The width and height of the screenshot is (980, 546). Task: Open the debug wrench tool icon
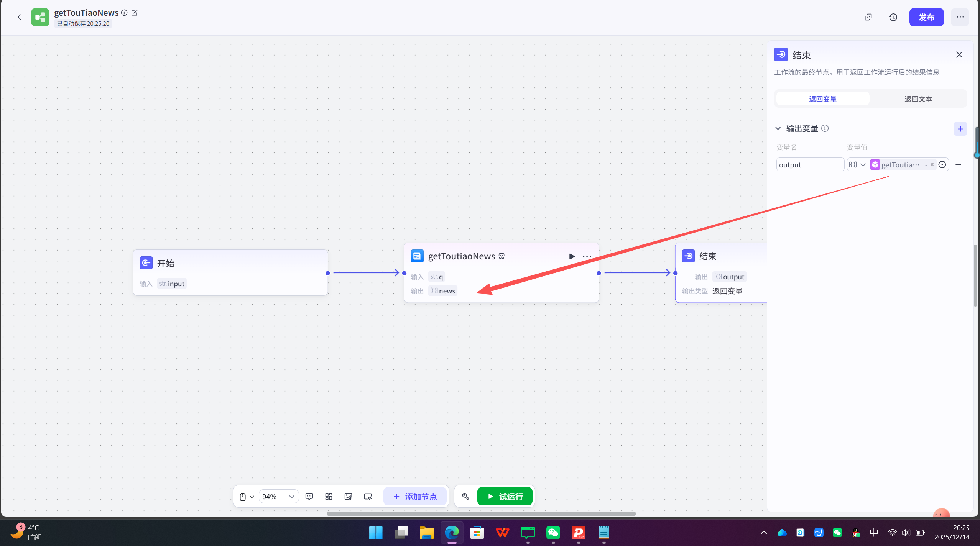[x=465, y=497]
